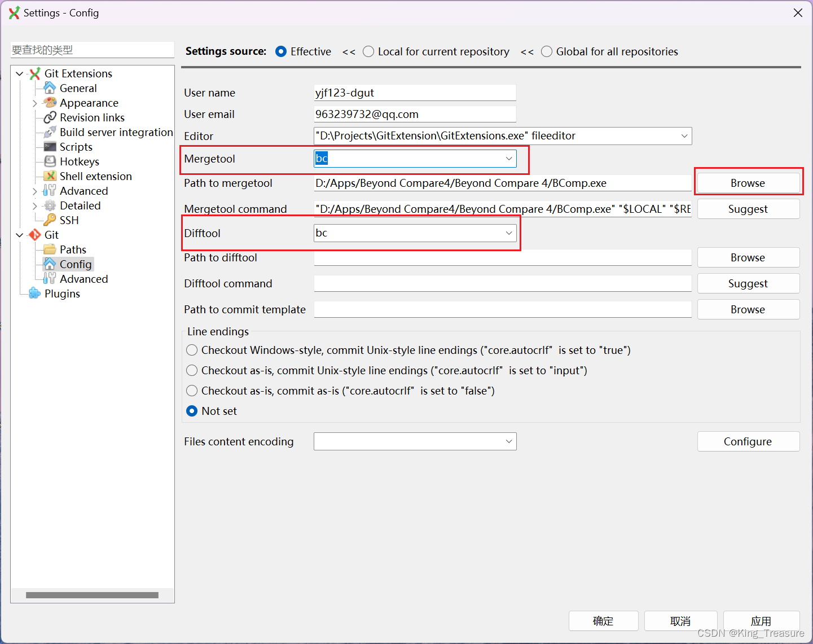Click the Git Extensions root icon
The width and height of the screenshot is (813, 644).
pyautogui.click(x=35, y=73)
